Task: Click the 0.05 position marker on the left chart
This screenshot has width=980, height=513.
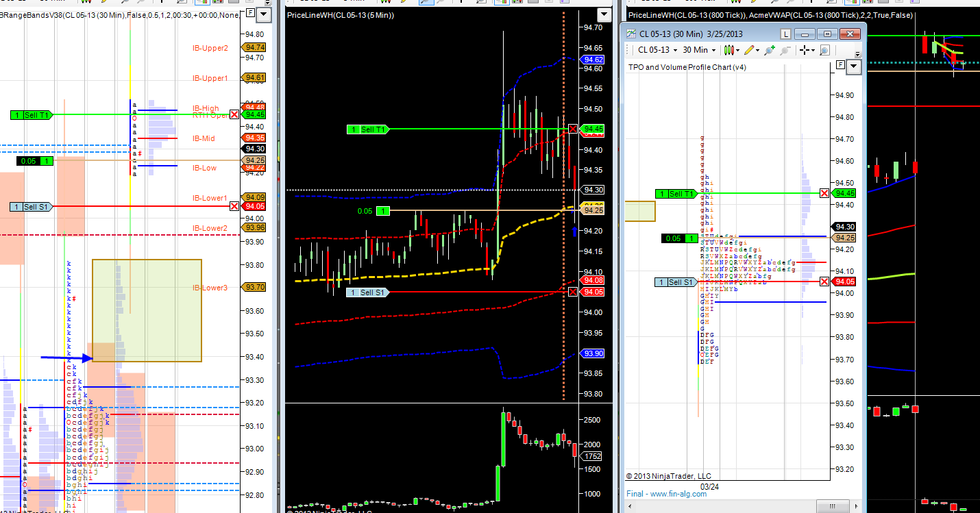Action: pyautogui.click(x=36, y=161)
